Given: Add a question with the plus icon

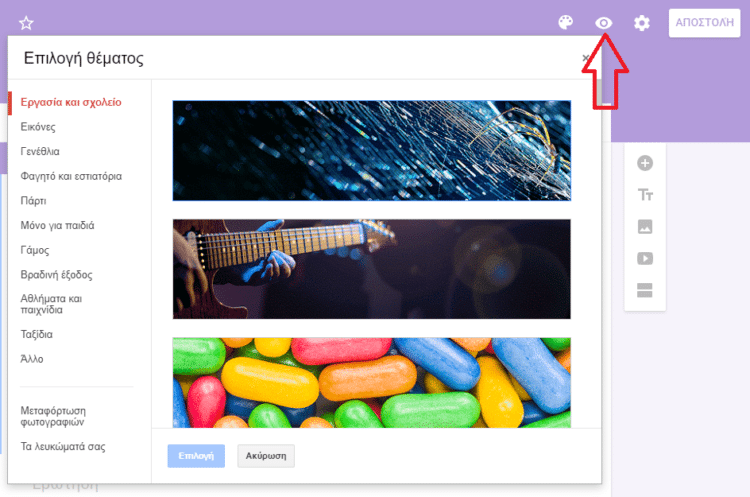Looking at the screenshot, I should click(645, 163).
